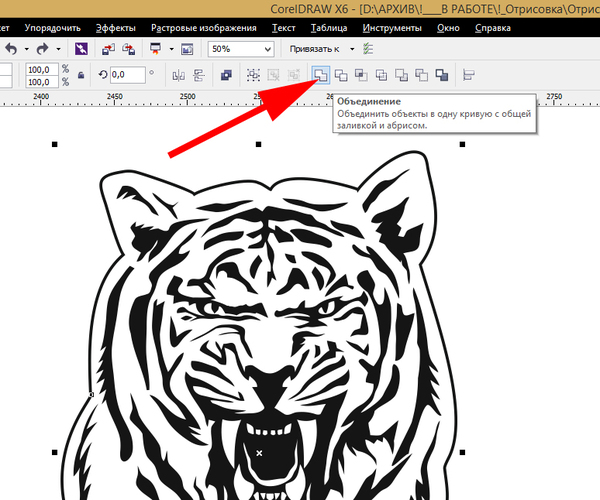Click the Back minus front icon
This screenshot has width=600, height=500.
tap(422, 74)
